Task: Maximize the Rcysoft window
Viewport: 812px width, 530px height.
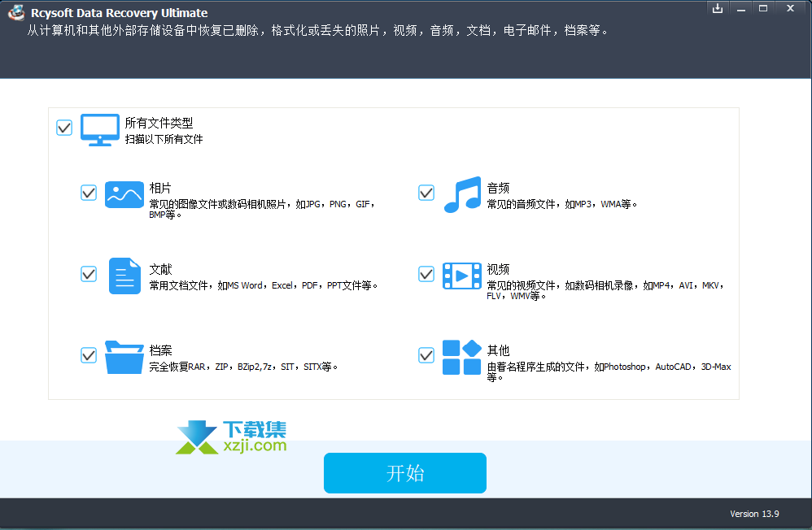Action: point(763,8)
